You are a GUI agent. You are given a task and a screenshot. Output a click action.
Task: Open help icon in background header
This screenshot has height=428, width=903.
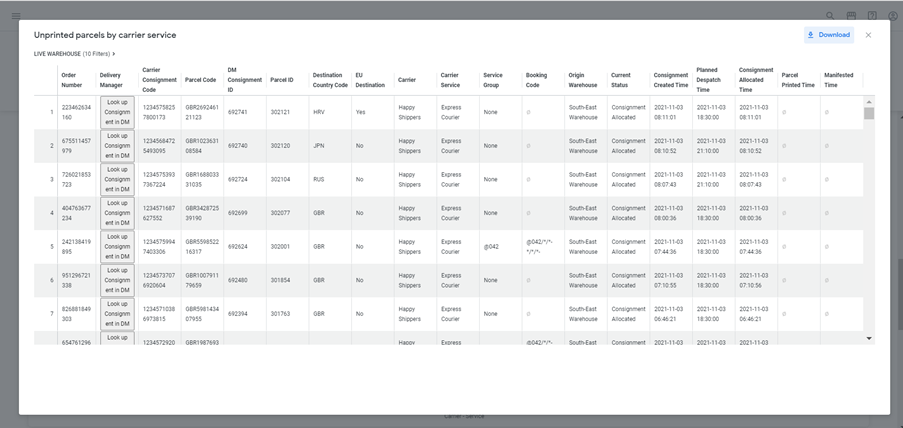point(872,16)
